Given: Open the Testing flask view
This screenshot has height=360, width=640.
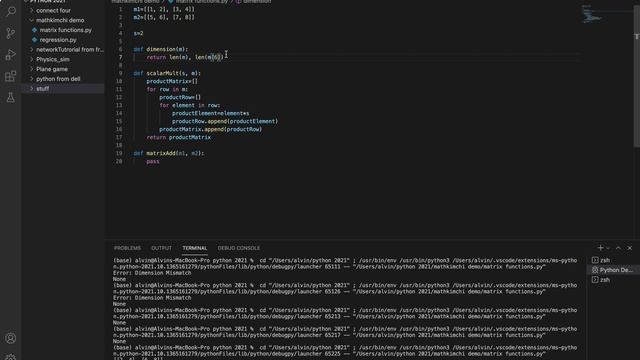Looking at the screenshot, I should (11, 97).
